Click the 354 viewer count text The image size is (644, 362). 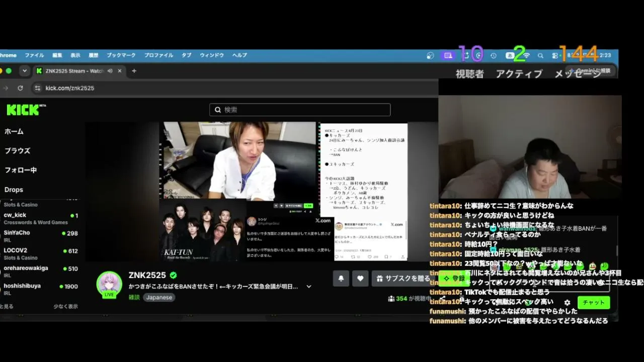click(x=401, y=299)
